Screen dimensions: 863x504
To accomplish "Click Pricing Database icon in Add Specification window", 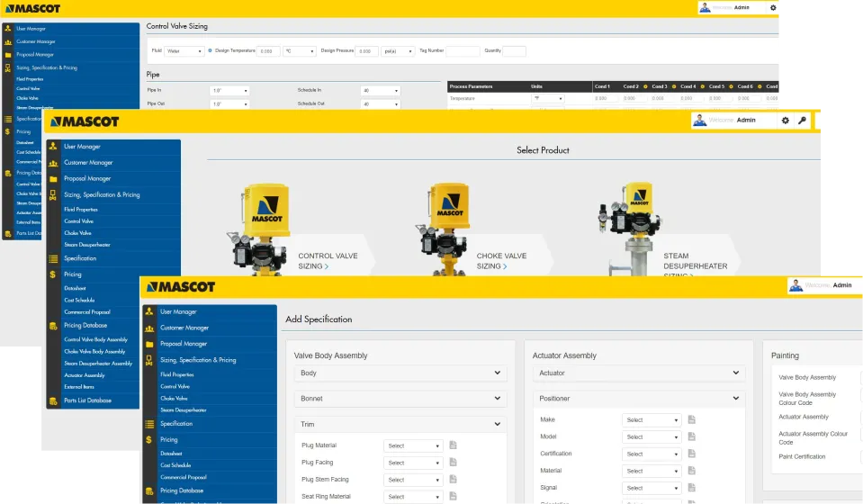I will [149, 490].
